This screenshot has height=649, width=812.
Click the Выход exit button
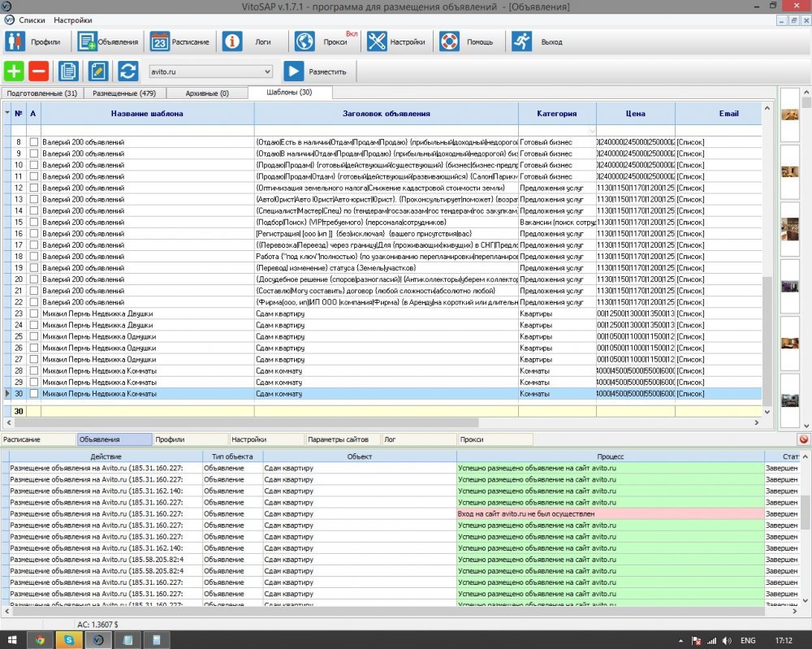click(539, 41)
